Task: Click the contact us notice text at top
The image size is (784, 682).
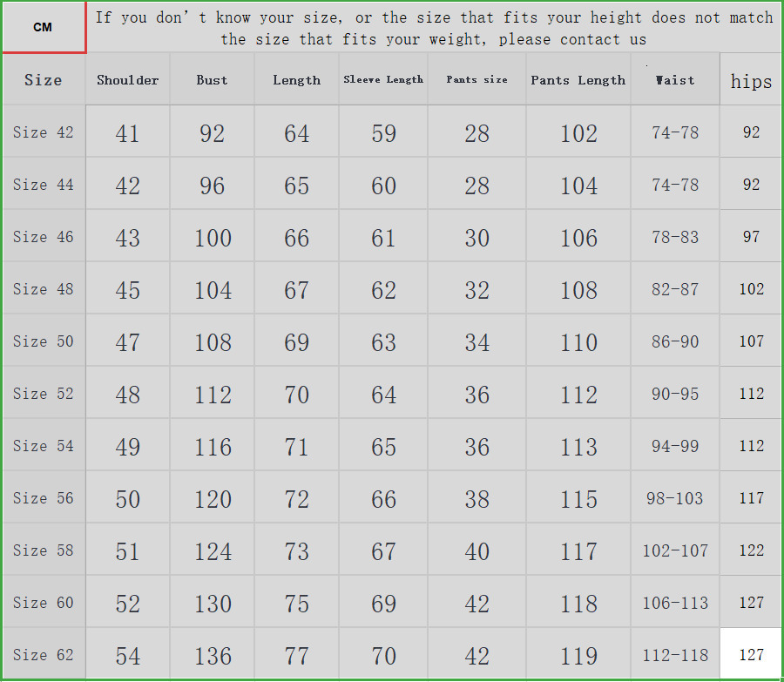Action: (x=434, y=28)
